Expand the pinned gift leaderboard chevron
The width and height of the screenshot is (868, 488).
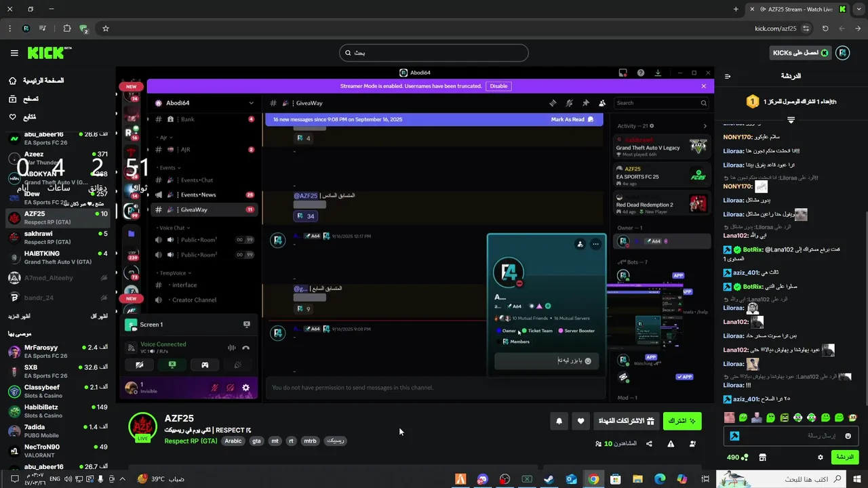791,120
